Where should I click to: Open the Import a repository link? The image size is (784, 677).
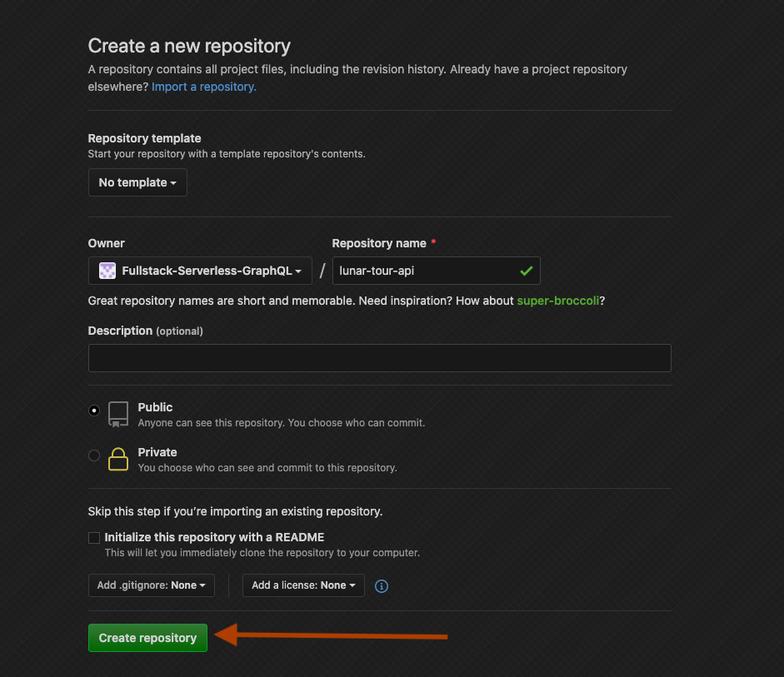(204, 87)
